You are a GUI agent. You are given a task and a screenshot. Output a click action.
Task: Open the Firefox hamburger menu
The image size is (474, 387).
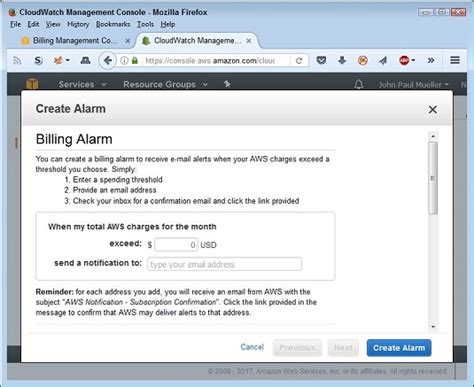[455, 60]
